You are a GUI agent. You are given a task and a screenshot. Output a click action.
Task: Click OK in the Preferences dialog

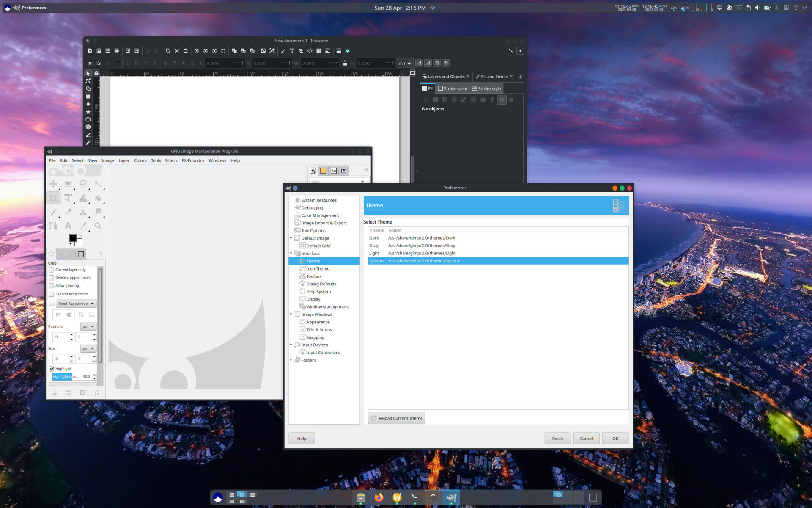pyautogui.click(x=615, y=439)
